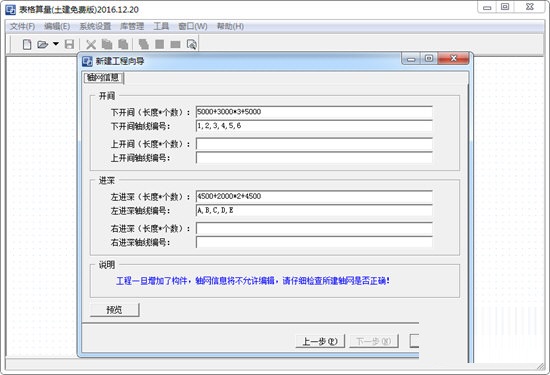Click the Copy toolbar icon
The height and width of the screenshot is (375, 550).
pyautogui.click(x=107, y=44)
